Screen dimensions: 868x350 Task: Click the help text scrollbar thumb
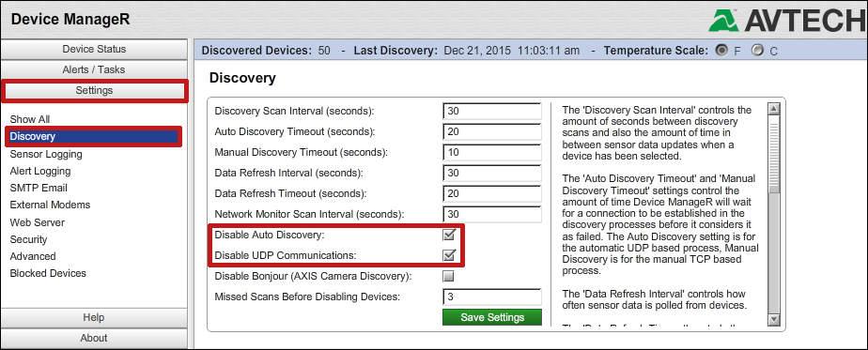[x=774, y=153]
